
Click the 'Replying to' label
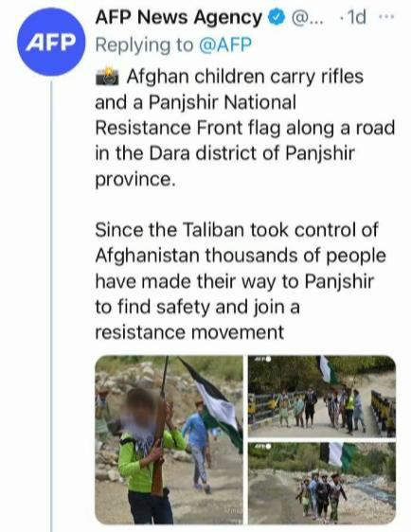pos(144,45)
